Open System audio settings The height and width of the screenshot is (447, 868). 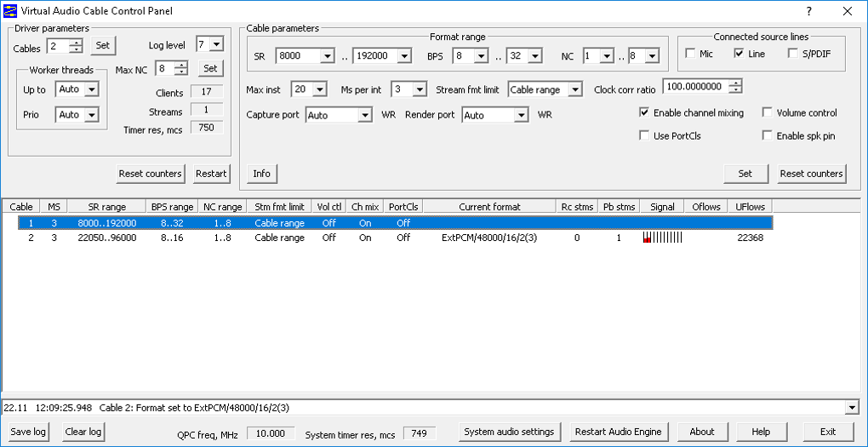509,432
